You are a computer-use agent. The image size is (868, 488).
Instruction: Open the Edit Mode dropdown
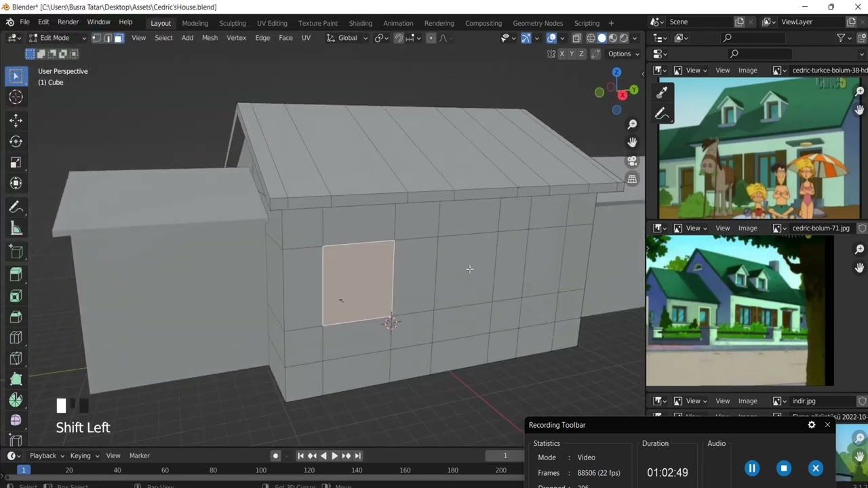point(57,38)
